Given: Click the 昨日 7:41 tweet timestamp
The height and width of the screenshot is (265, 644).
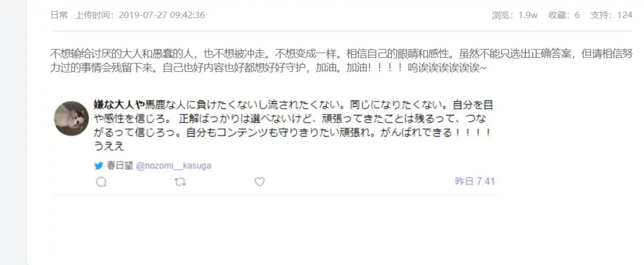Looking at the screenshot, I should pyautogui.click(x=475, y=182).
